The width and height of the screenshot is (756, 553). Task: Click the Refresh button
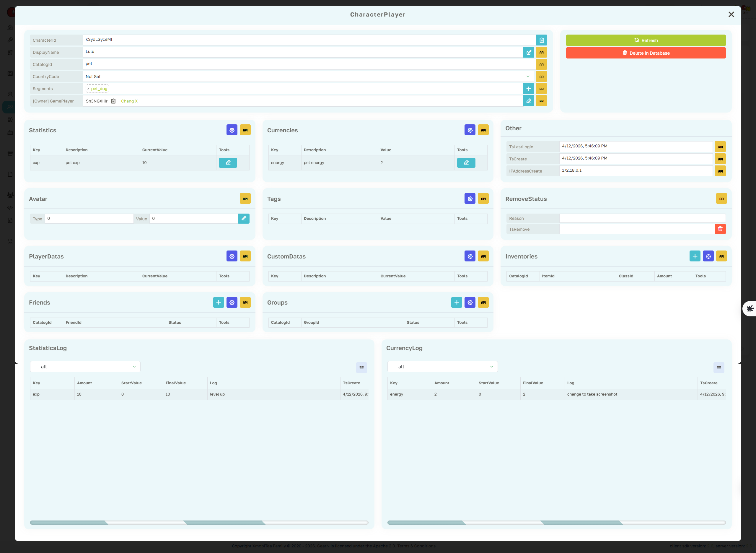pos(646,40)
